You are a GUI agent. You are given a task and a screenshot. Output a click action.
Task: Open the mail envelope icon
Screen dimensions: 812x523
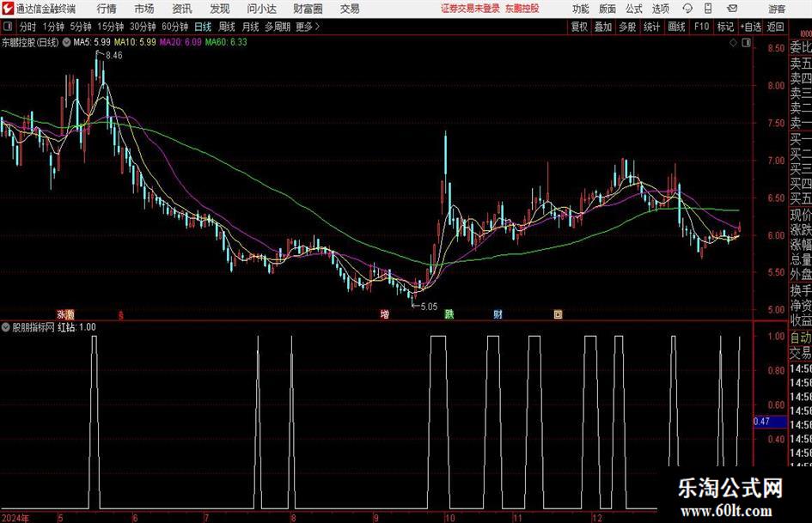pyautogui.click(x=732, y=9)
